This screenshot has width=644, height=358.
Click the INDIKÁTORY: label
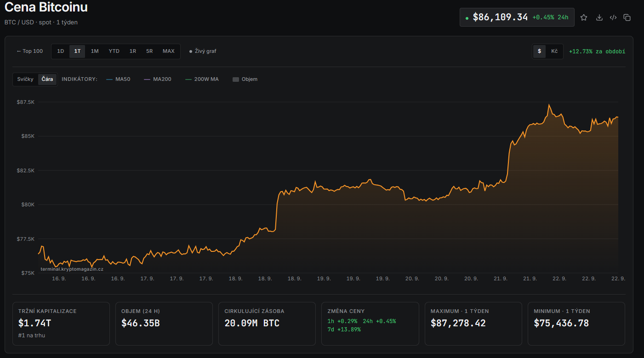click(80, 79)
